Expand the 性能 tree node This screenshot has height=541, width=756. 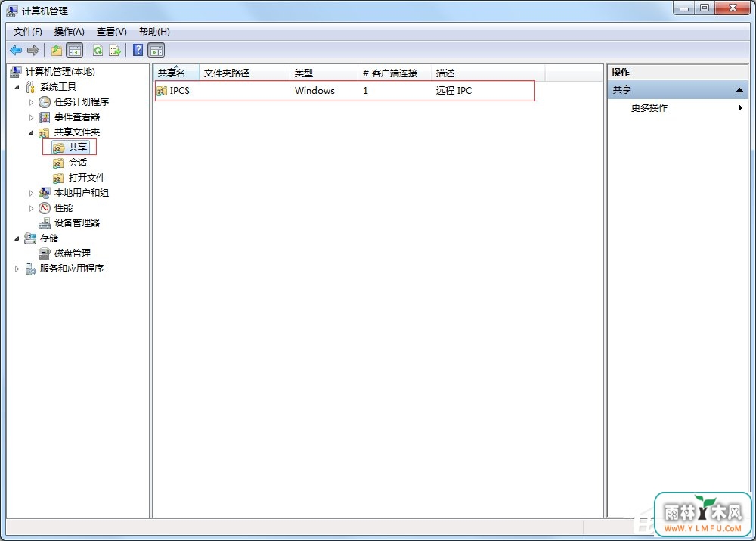click(x=31, y=209)
